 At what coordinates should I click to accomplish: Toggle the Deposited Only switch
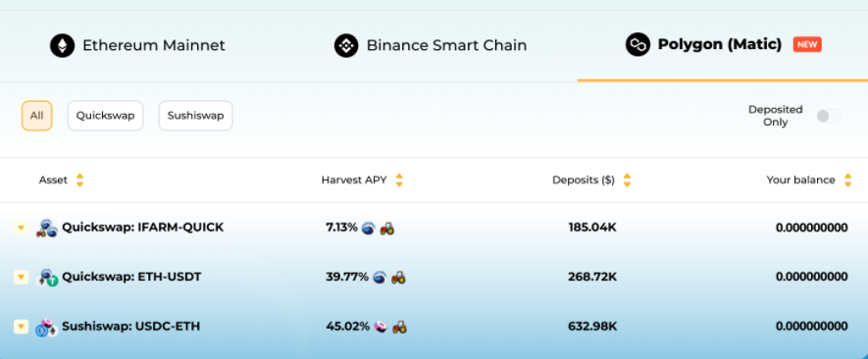[x=828, y=116]
